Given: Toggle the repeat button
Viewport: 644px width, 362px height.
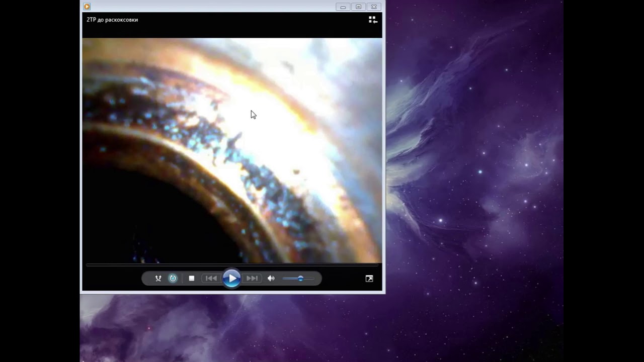Looking at the screenshot, I should pos(173,278).
